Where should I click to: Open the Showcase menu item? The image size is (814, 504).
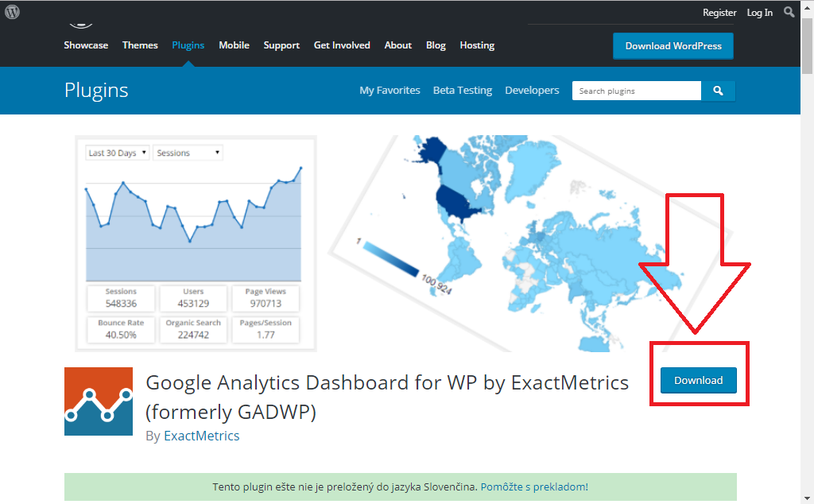(x=86, y=45)
